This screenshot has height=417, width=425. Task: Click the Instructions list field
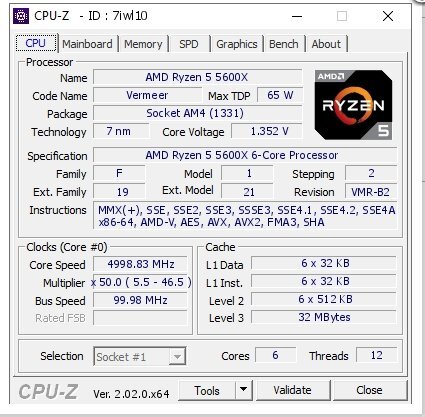246,216
